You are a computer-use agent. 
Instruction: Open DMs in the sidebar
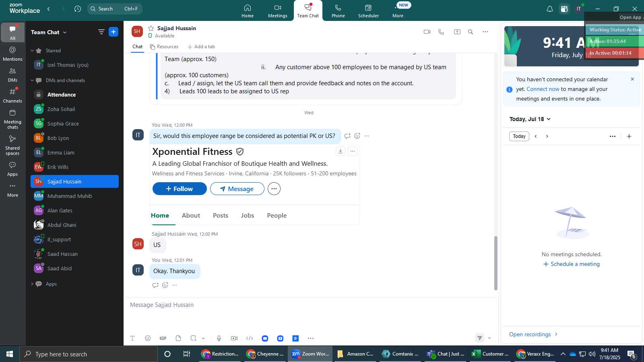pos(12,74)
